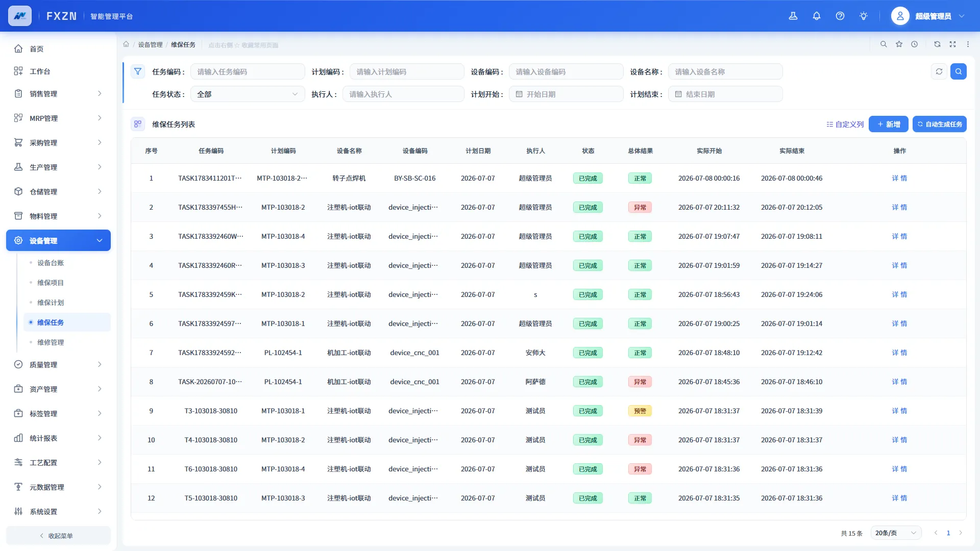Expand the 生产管理 menu
The width and height of the screenshot is (980, 551).
[58, 167]
